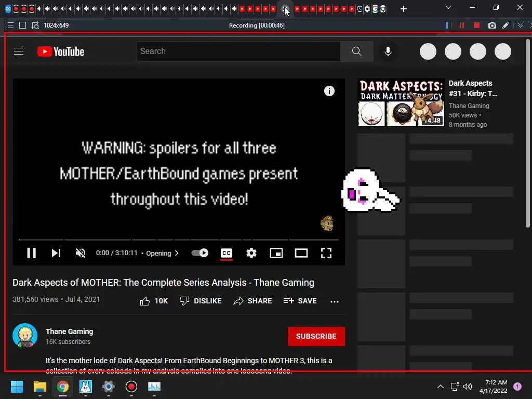
Task: SAVE video to a playlist
Action: [x=300, y=301]
